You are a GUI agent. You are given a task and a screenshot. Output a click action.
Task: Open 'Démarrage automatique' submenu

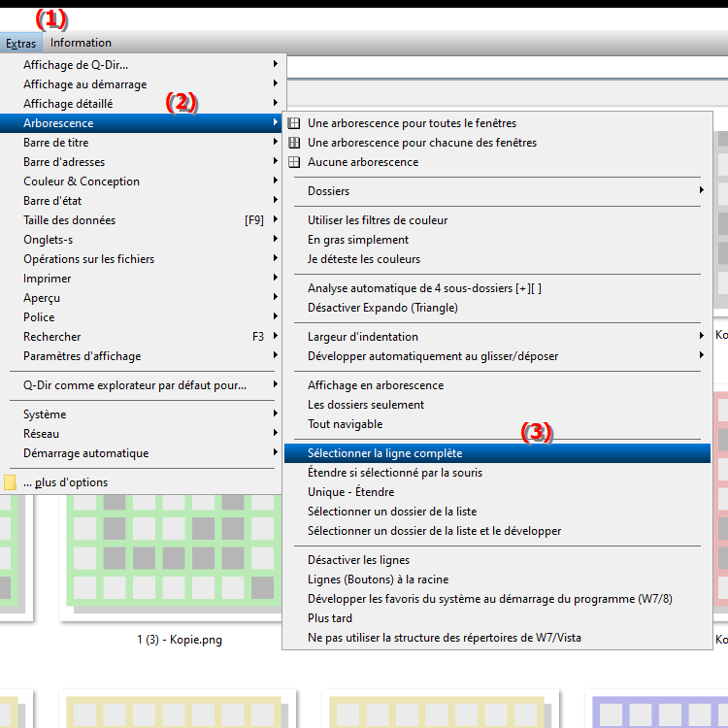[x=141, y=453]
